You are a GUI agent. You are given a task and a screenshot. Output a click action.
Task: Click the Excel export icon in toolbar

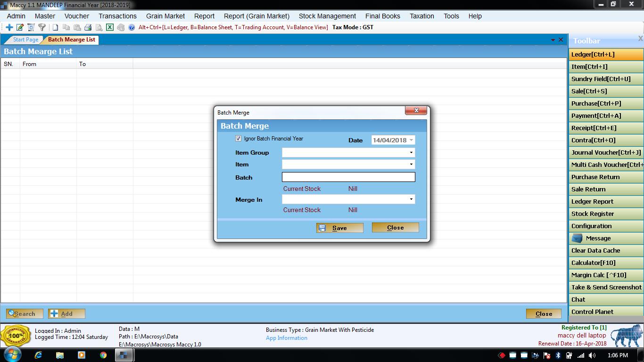point(109,27)
